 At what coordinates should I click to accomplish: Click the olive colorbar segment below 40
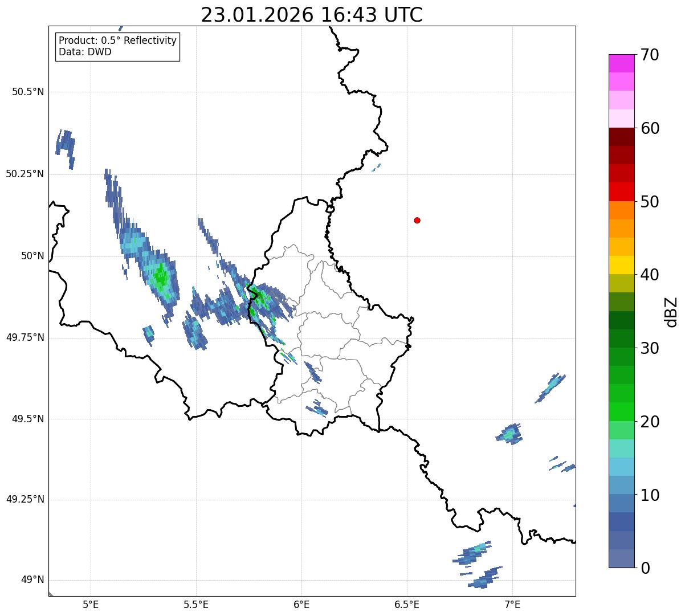coord(621,283)
